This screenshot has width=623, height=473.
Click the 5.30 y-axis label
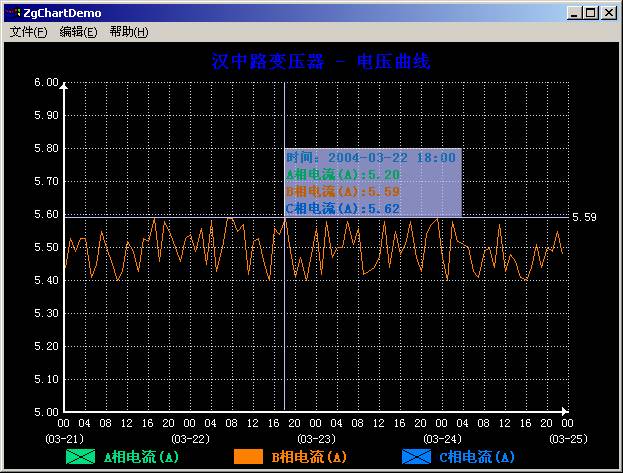pos(46,313)
